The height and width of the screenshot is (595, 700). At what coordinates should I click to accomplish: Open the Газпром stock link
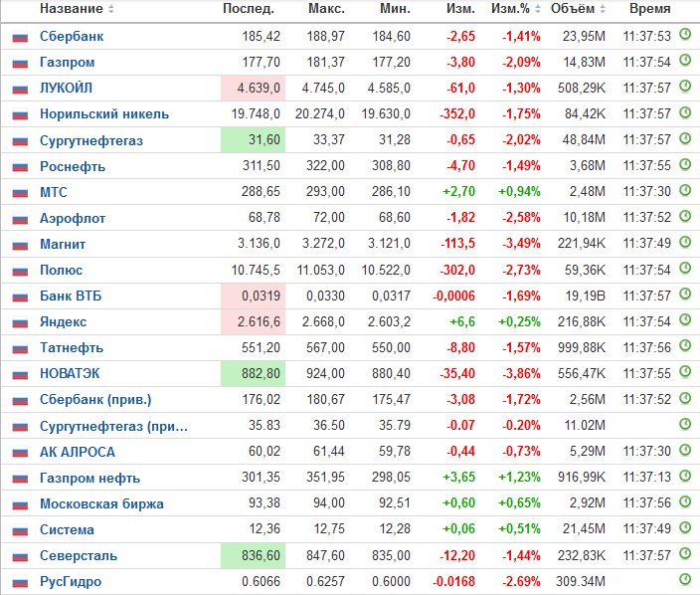pyautogui.click(x=68, y=62)
